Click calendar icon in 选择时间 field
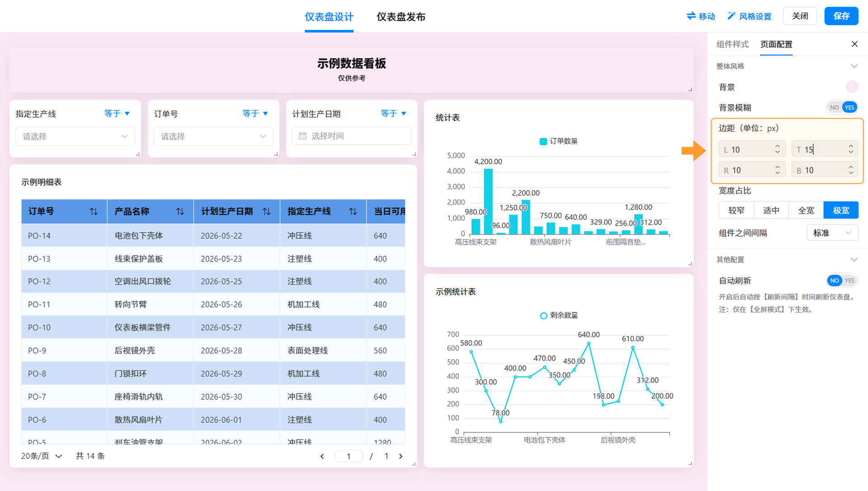Image resolution: width=868 pixels, height=491 pixels. pyautogui.click(x=302, y=136)
